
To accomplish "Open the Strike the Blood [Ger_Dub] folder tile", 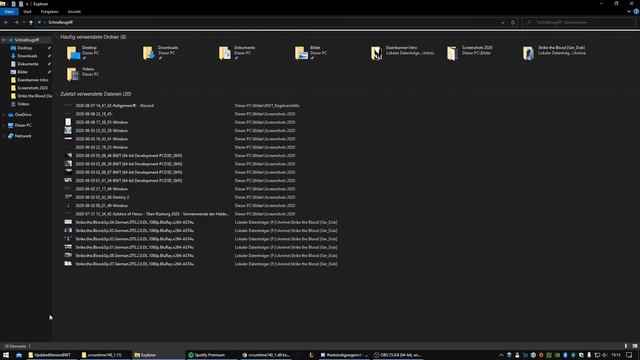I will click(x=555, y=53).
